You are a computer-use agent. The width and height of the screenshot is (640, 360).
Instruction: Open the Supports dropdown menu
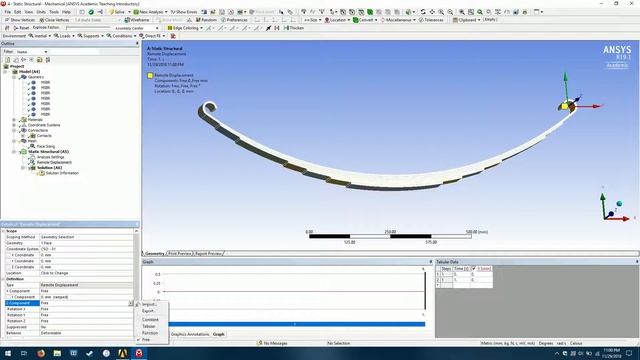90,36
